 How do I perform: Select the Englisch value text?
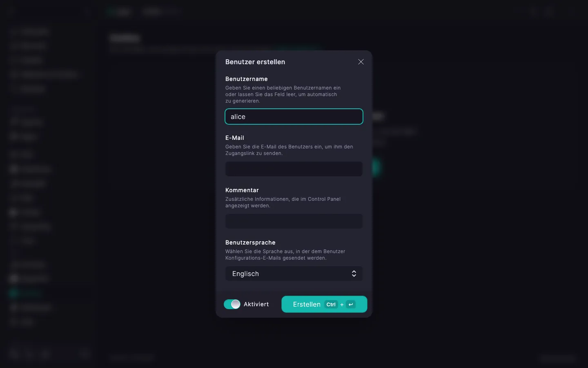(245, 274)
